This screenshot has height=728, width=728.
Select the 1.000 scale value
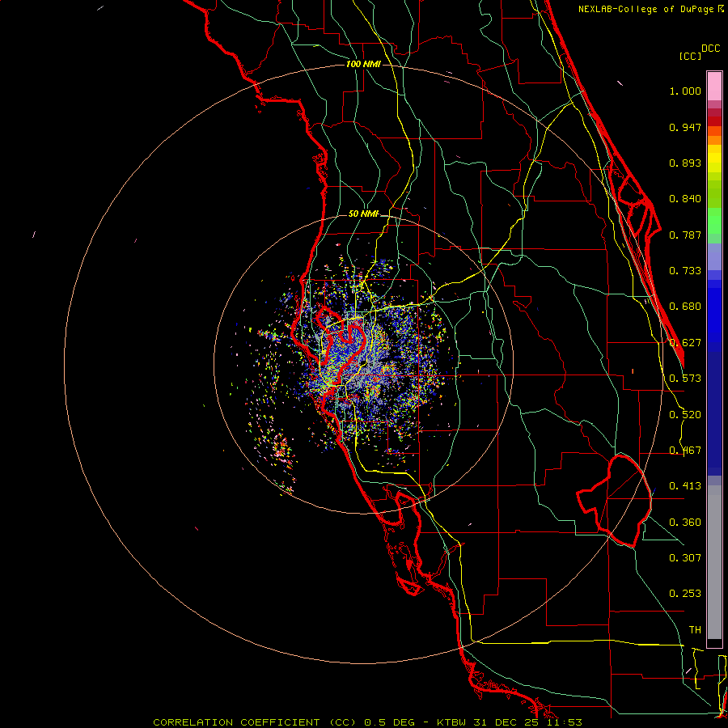pos(685,91)
